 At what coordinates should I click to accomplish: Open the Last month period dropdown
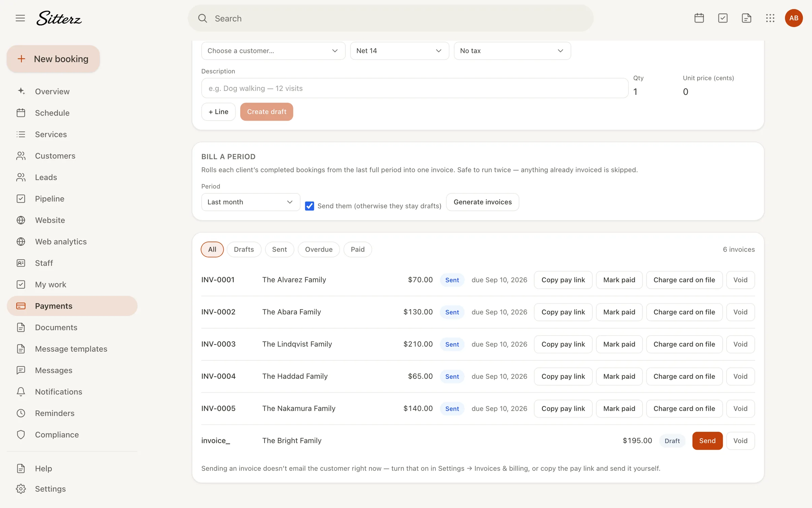tap(250, 202)
